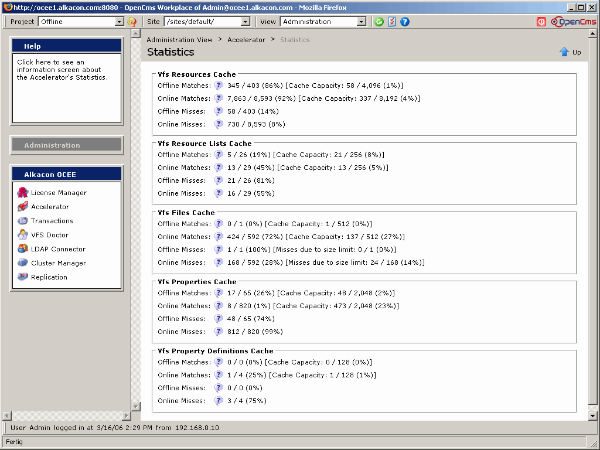Select Transactions in the sidebar
Screen dimensions: 600x450
[x=52, y=220]
